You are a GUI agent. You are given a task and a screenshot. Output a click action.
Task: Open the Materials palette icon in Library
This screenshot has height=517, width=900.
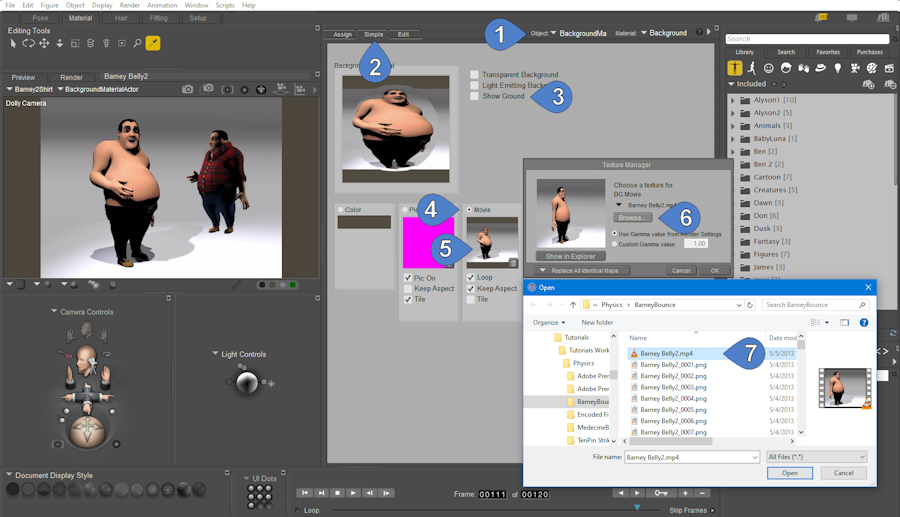click(871, 68)
